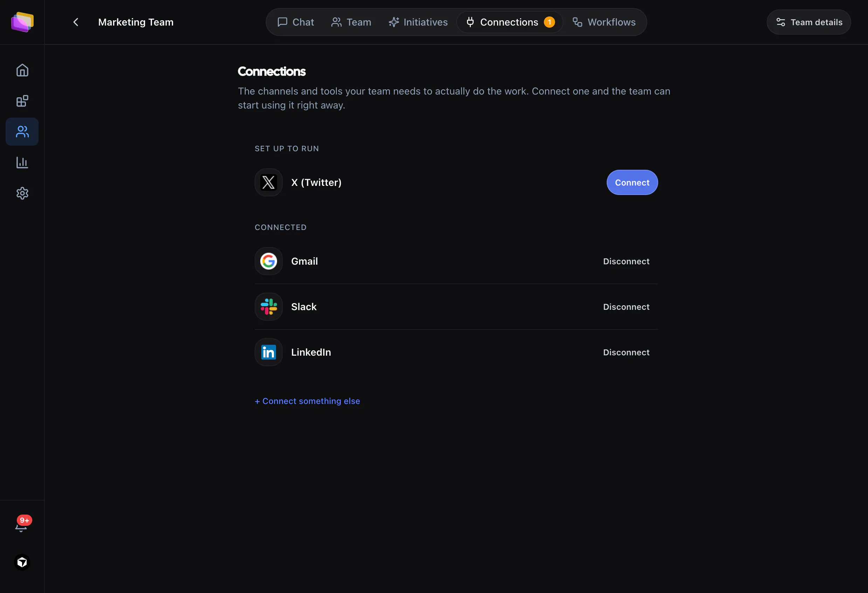Click the Slack logo icon
868x593 pixels.
(269, 307)
